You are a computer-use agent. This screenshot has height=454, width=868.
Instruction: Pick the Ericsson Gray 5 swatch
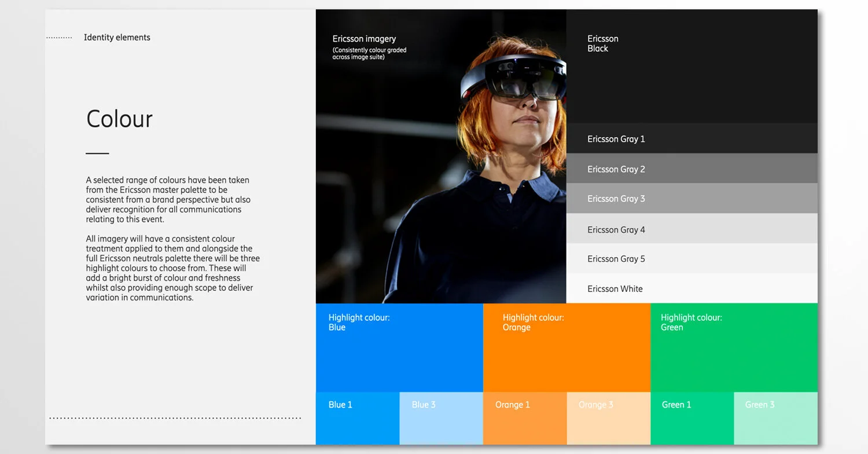pyautogui.click(x=692, y=259)
